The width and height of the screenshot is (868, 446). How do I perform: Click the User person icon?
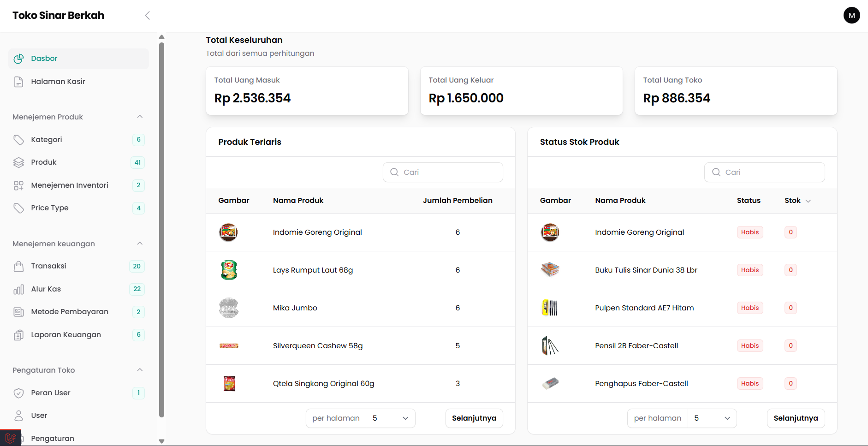pyautogui.click(x=18, y=416)
